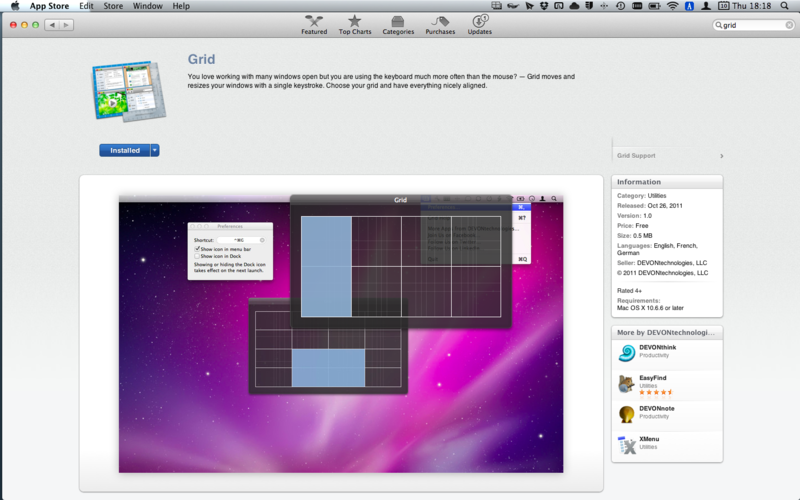
Task: Click the battery status icon
Action: click(x=654, y=6)
